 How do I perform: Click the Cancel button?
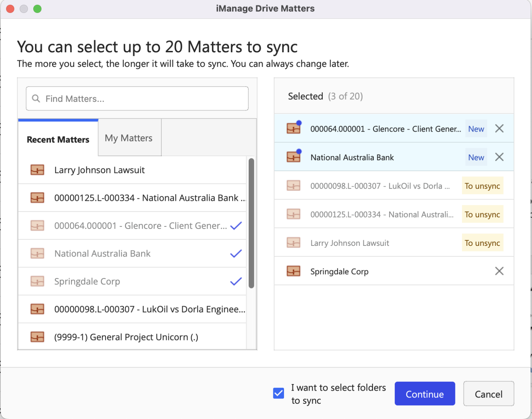point(488,394)
